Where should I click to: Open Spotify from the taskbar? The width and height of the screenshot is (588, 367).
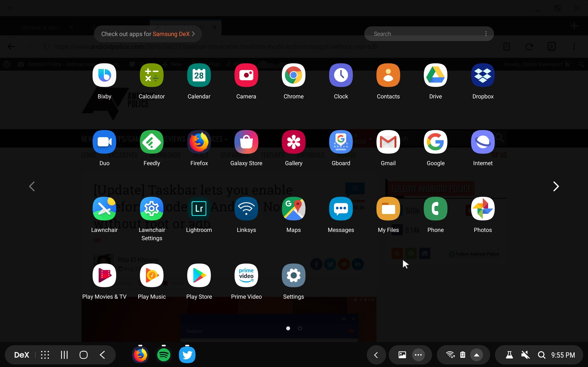pos(164,354)
